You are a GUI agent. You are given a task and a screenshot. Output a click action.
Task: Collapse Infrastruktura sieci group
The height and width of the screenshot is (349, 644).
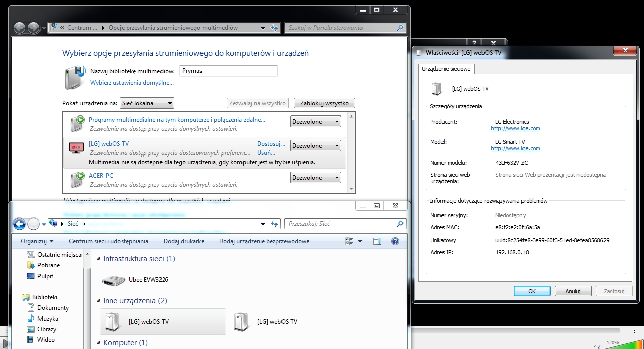99,259
